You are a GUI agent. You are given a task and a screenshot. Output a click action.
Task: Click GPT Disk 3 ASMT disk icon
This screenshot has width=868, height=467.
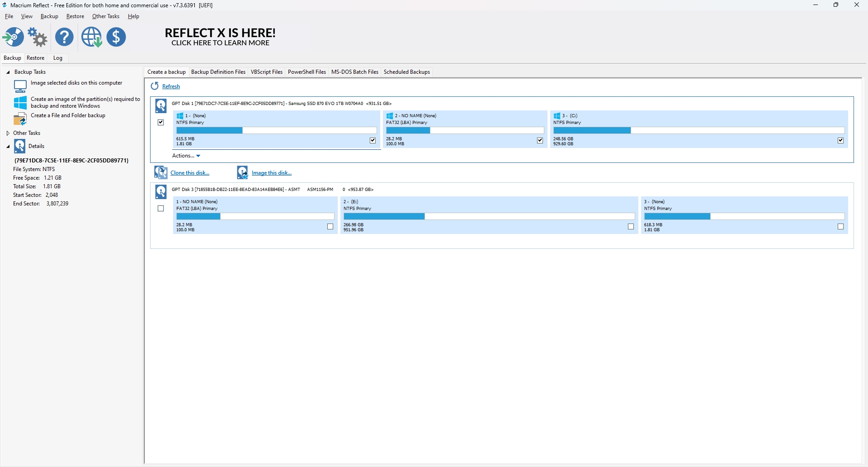[161, 192]
